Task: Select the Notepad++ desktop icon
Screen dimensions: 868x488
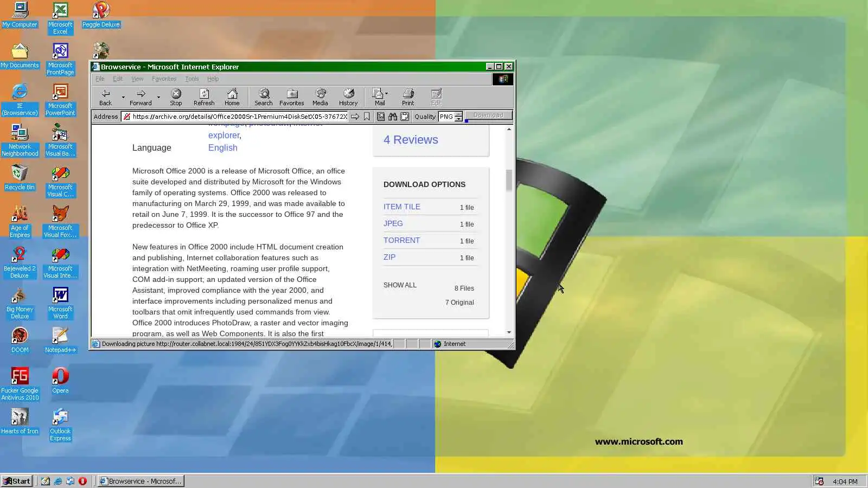Action: [60, 341]
